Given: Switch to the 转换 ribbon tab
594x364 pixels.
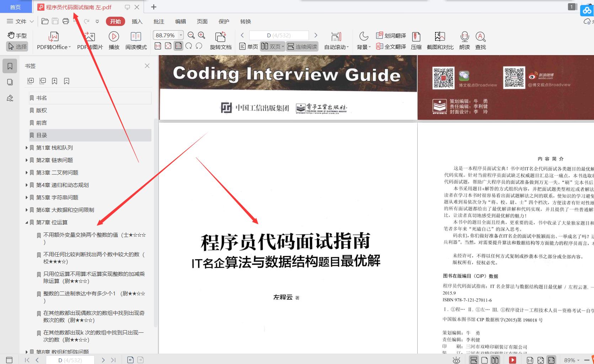Looking at the screenshot, I should pyautogui.click(x=246, y=21).
